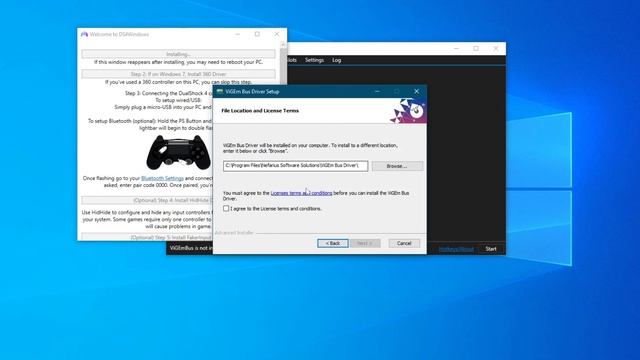Click the Welcome to DS4Windows title icon

click(x=84, y=34)
